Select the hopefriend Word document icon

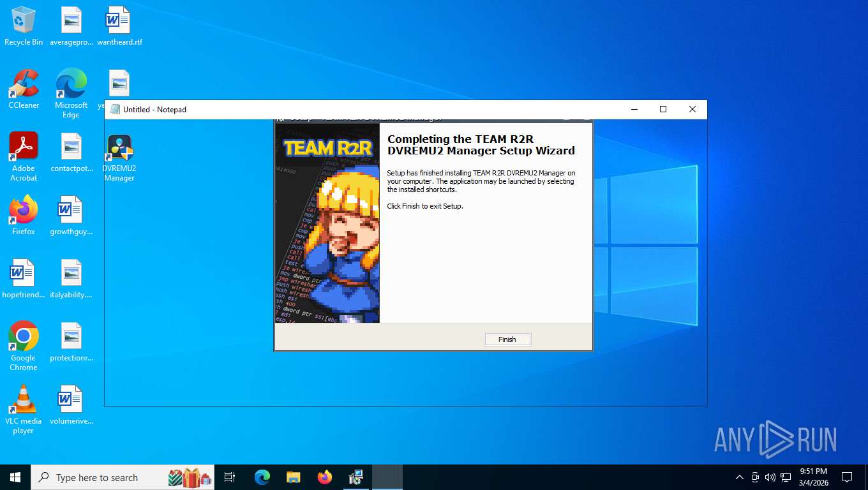tap(24, 279)
